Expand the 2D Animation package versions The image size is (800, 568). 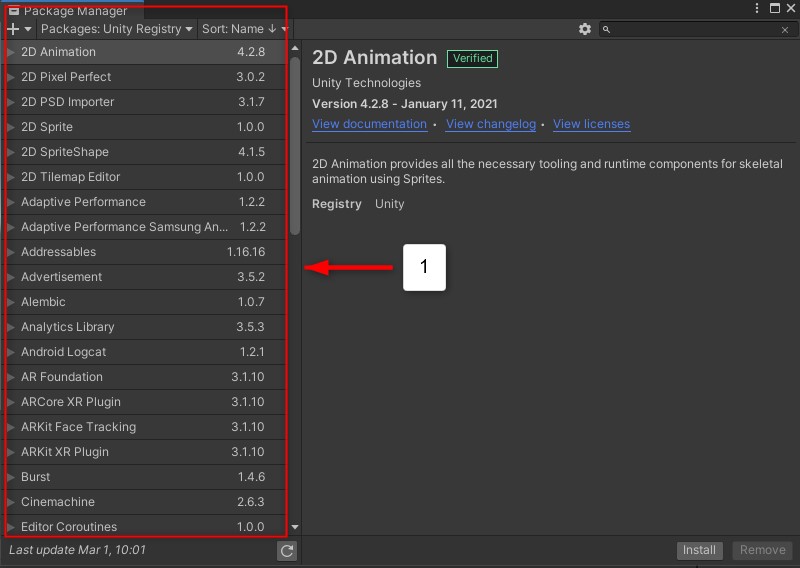pos(11,52)
